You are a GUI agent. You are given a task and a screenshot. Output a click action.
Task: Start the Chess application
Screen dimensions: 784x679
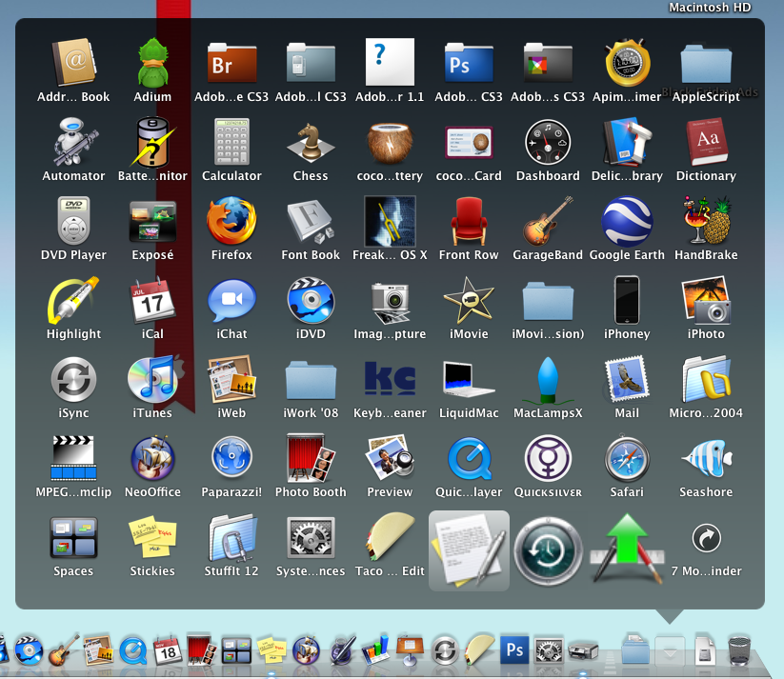(x=311, y=143)
